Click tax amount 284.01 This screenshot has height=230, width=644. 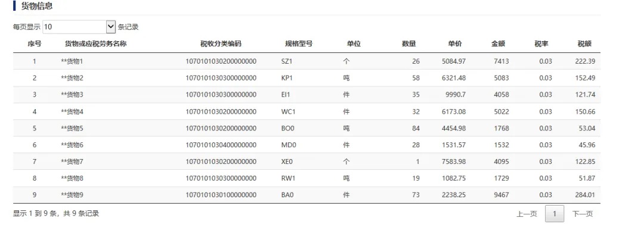pyautogui.click(x=586, y=195)
